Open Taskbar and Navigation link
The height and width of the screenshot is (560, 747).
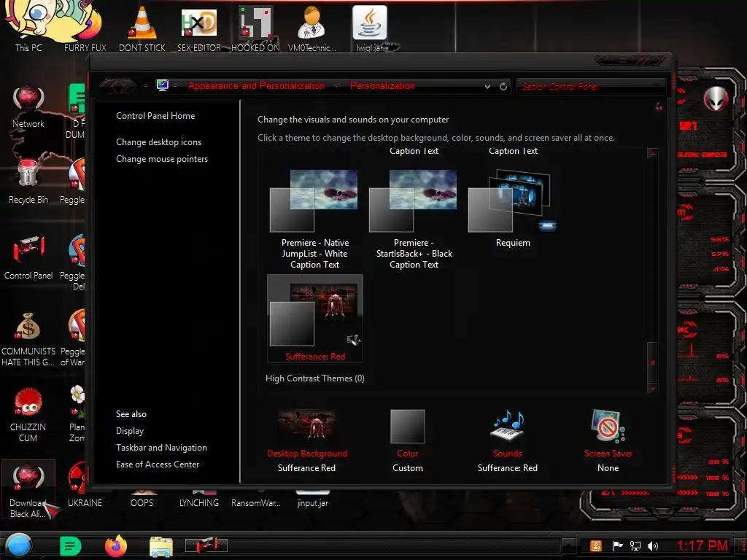click(x=161, y=448)
